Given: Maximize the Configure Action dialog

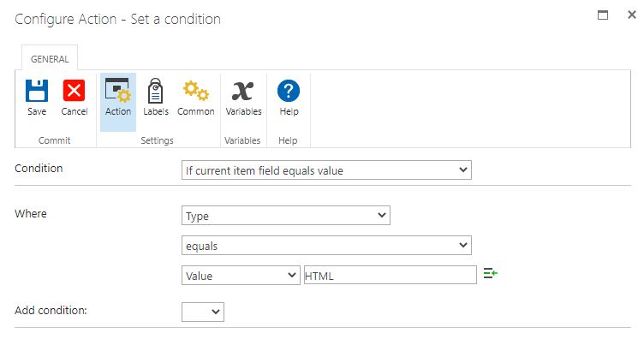Looking at the screenshot, I should (603, 15).
